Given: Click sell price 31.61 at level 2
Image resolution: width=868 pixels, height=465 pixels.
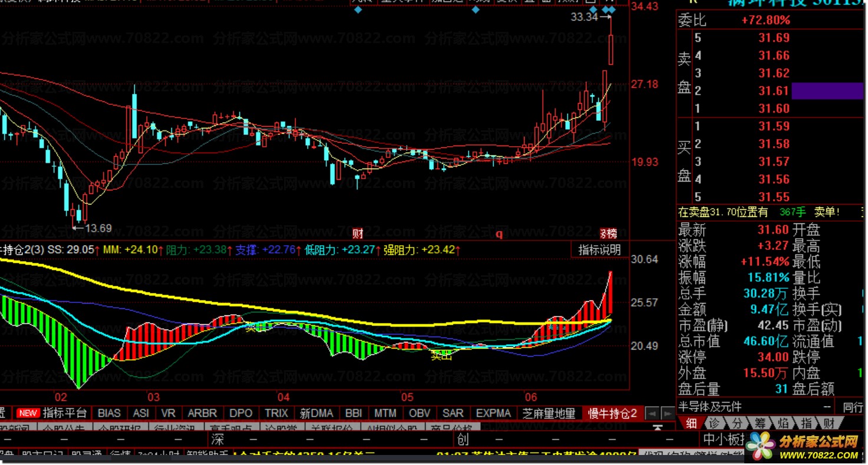Looking at the screenshot, I should click(774, 91).
